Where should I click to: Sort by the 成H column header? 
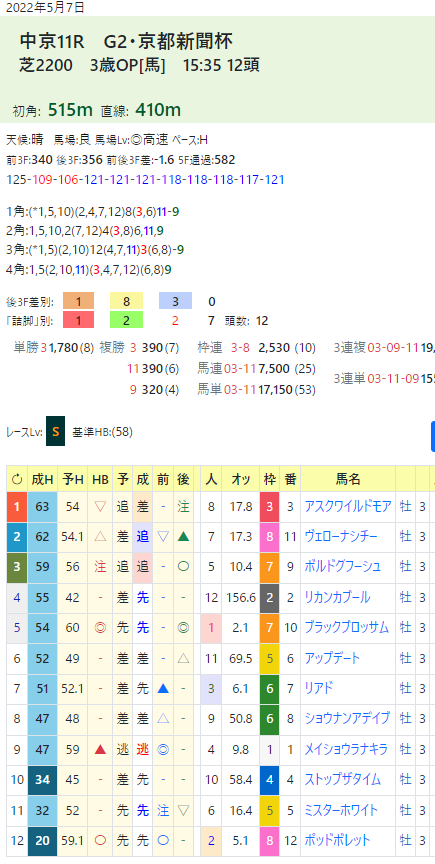tap(42, 479)
